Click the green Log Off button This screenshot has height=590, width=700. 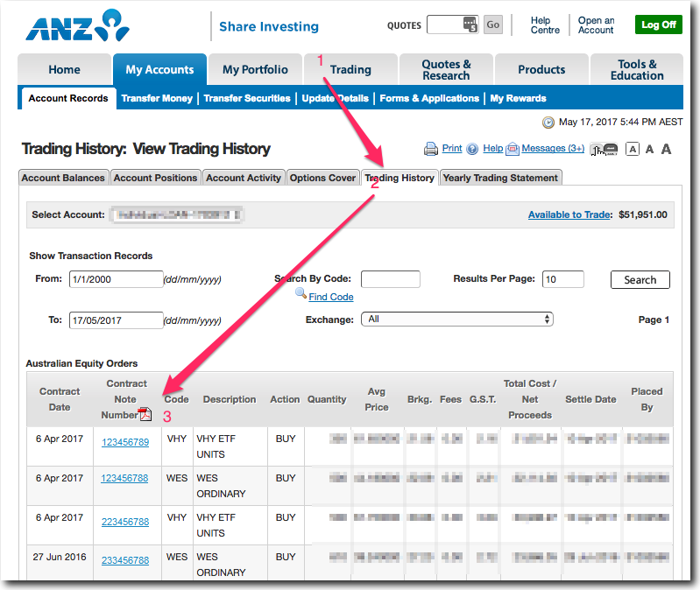point(658,25)
